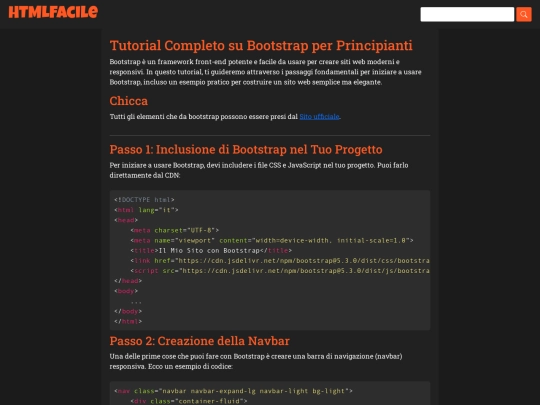Click the html lang="it" code line
The image size is (540, 405).
click(146, 210)
